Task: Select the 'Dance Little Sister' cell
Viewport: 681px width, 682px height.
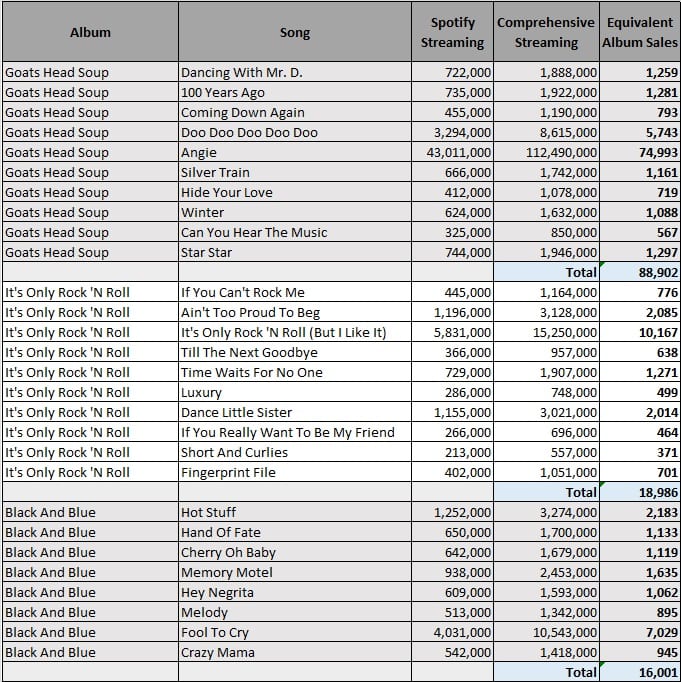Action: [x=295, y=412]
